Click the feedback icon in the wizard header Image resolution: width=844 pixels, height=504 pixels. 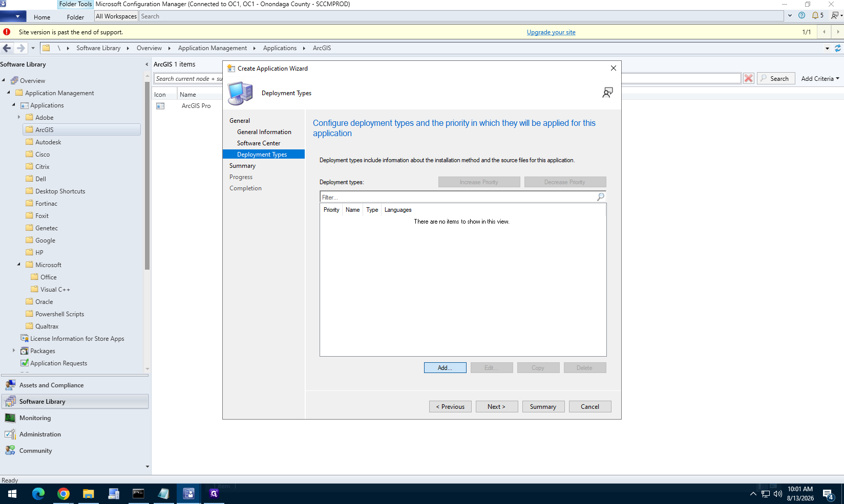[607, 93]
